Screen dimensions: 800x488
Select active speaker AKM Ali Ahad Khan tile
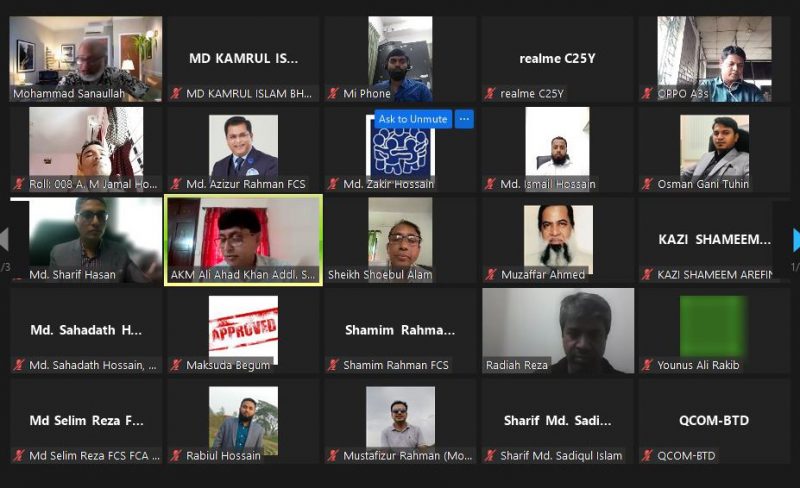[243, 240]
